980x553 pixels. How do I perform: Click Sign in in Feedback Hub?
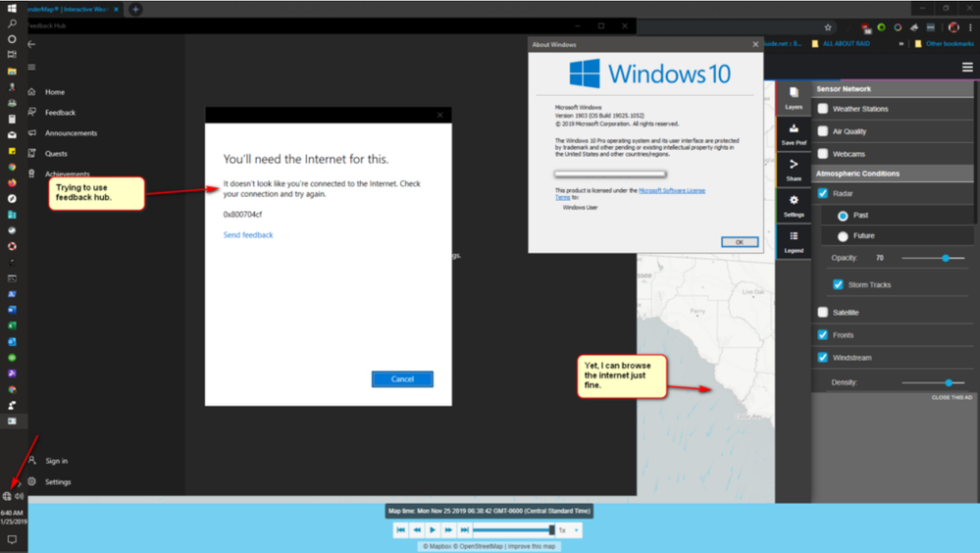56,461
